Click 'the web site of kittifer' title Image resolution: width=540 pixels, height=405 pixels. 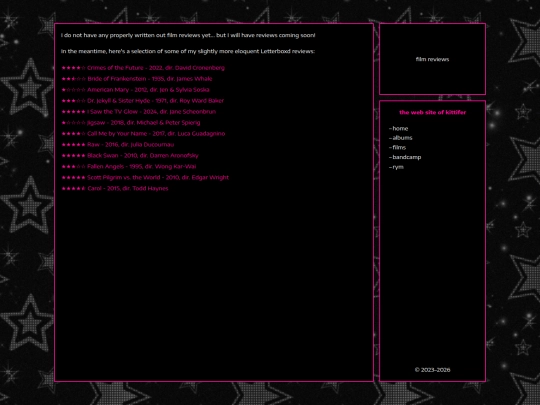(433, 113)
